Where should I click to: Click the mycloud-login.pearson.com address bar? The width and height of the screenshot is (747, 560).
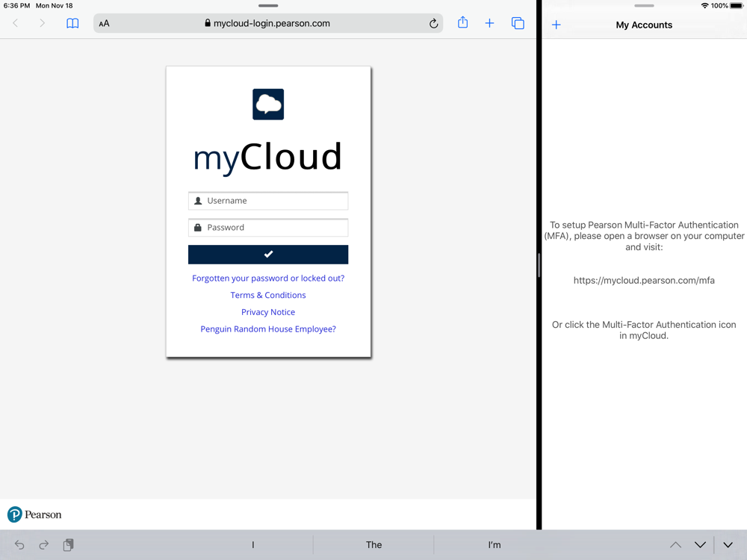point(268,23)
